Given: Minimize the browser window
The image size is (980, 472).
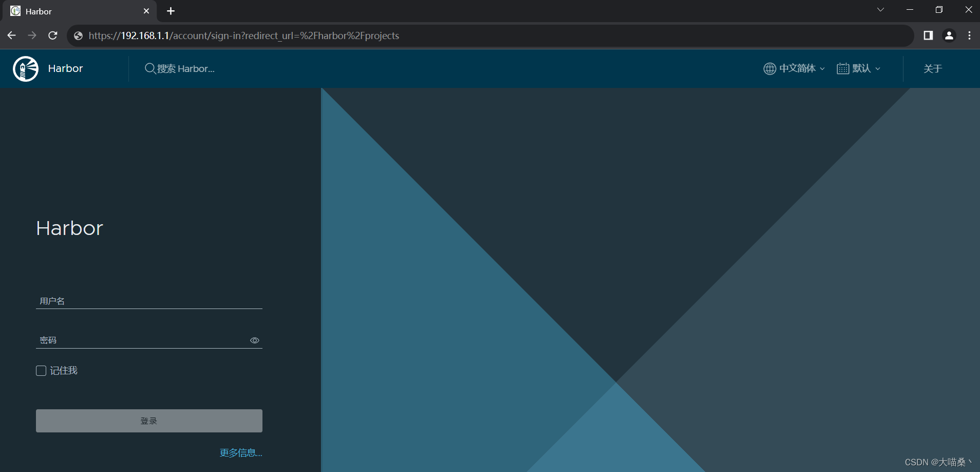Looking at the screenshot, I should 910,10.
